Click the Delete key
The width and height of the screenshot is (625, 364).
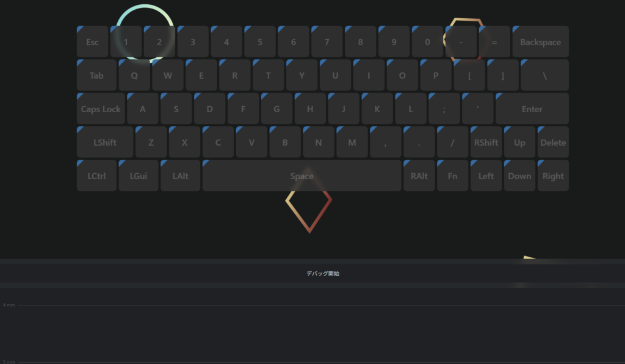tap(553, 142)
